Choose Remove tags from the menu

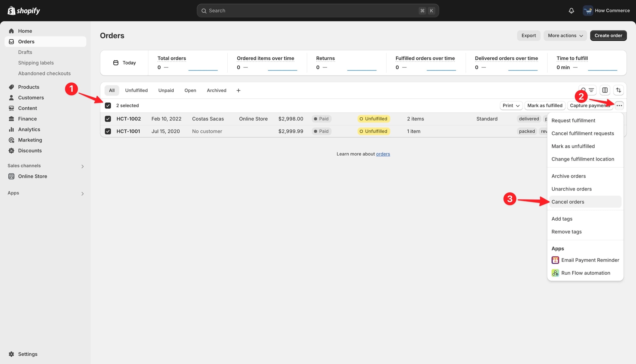[x=585, y=232]
